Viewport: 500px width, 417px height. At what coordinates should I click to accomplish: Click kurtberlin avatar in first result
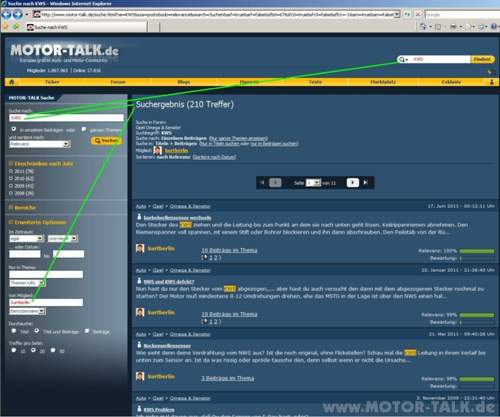point(140,248)
